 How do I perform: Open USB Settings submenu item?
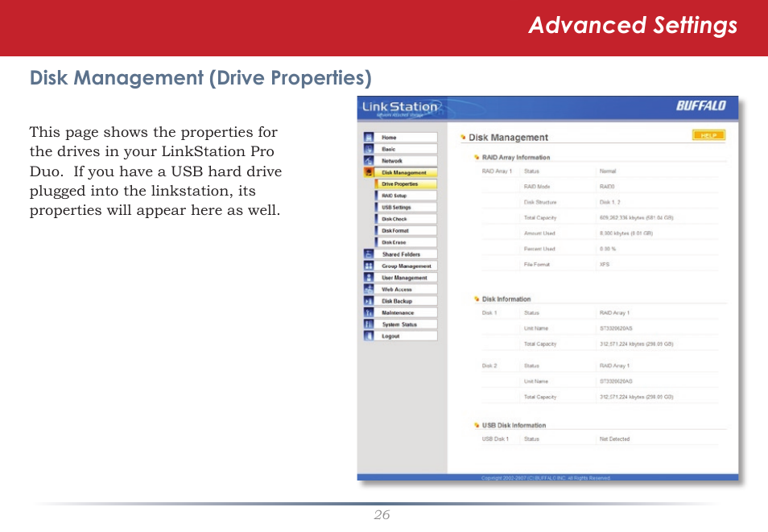coord(406,208)
